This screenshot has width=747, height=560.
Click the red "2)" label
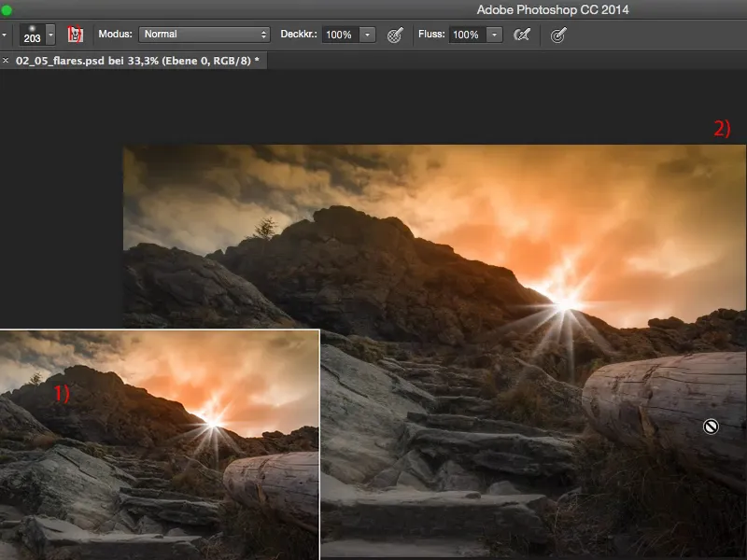tap(722, 130)
